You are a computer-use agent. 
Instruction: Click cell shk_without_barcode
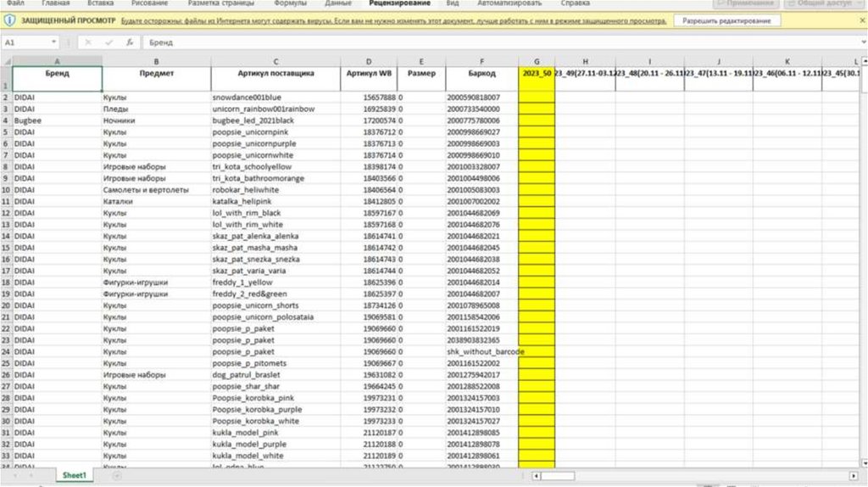481,352
